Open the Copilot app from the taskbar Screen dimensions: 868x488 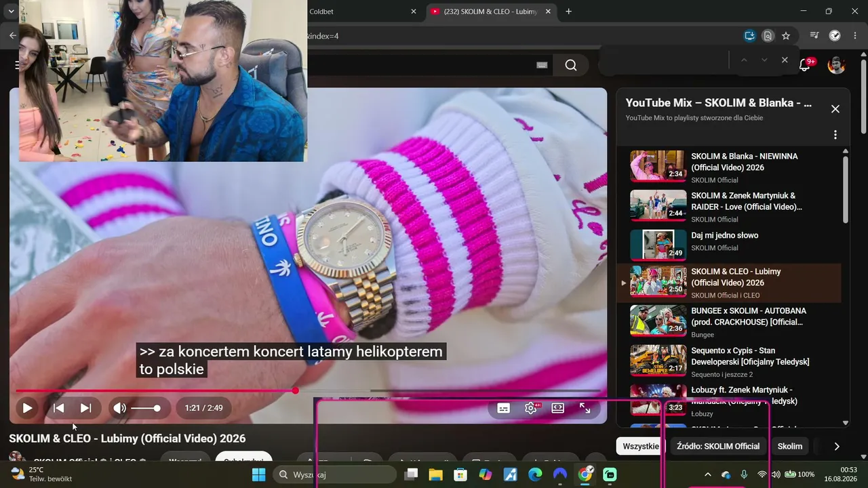click(486, 474)
